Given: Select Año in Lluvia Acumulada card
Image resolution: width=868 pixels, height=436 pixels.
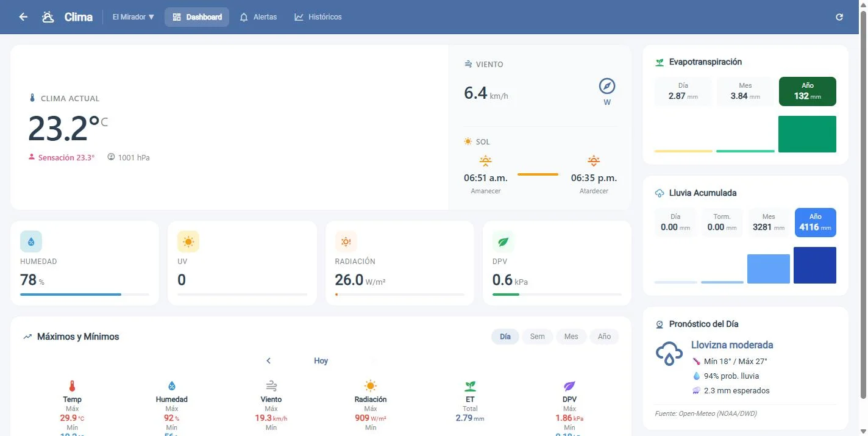Looking at the screenshot, I should click(x=816, y=223).
